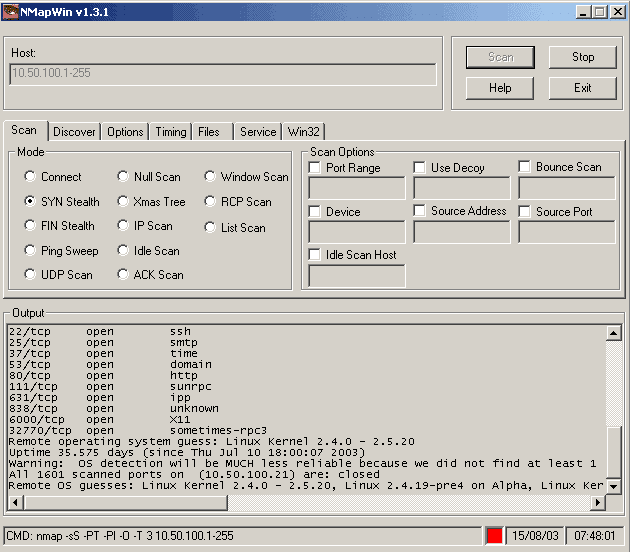Click the NMapWin title bar app icon
The image size is (630, 552).
tap(10, 12)
